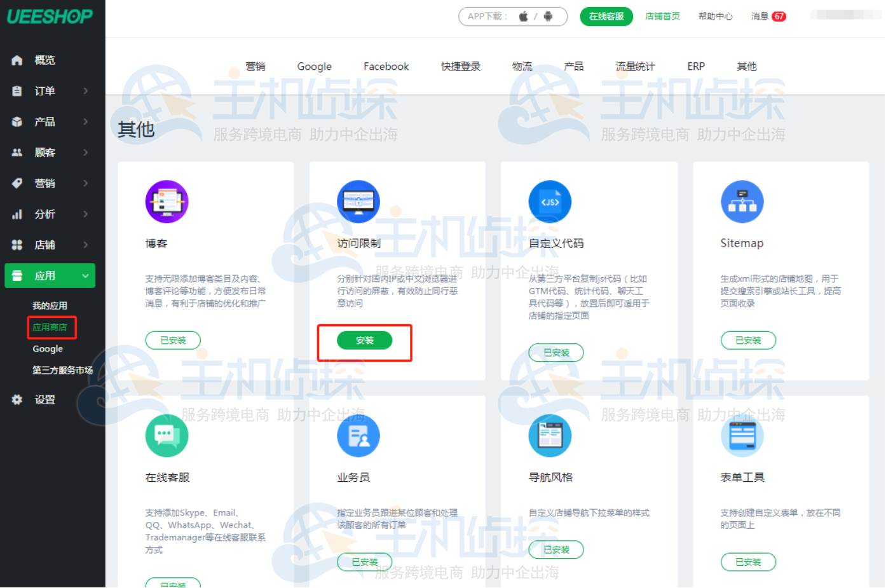This screenshot has height=588, width=886.
Task: Open the 自定义代码 JS code icon
Action: [550, 202]
